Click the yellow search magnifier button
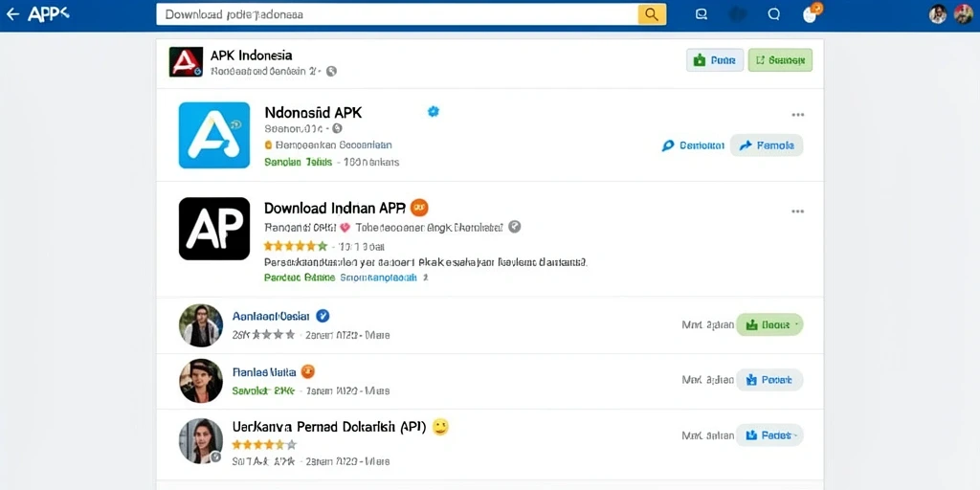Image resolution: width=980 pixels, height=490 pixels. [x=651, y=14]
